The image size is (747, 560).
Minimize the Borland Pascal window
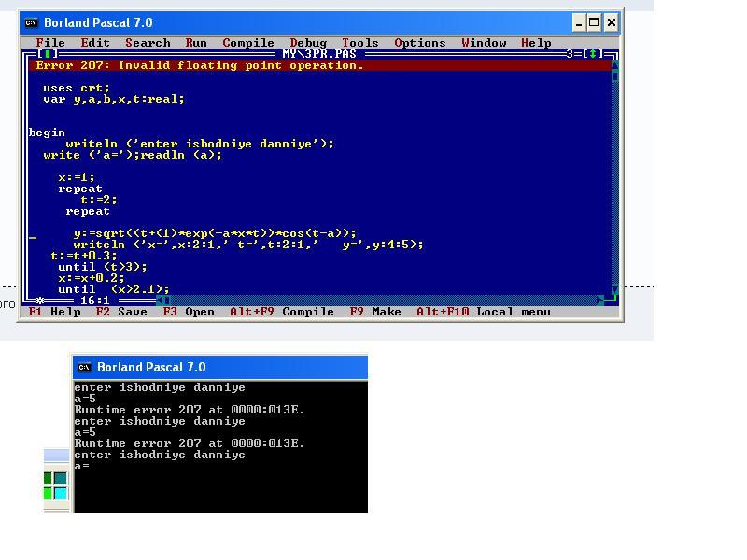click(579, 22)
